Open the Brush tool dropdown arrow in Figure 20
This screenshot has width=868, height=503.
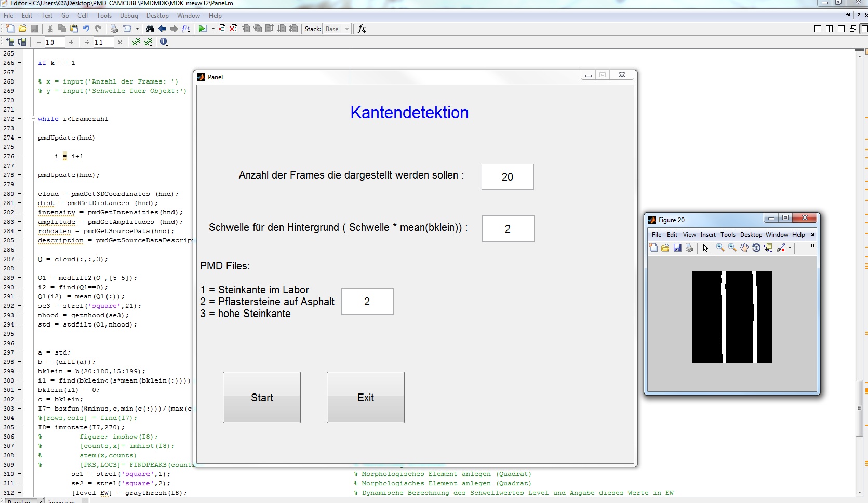[x=790, y=248]
